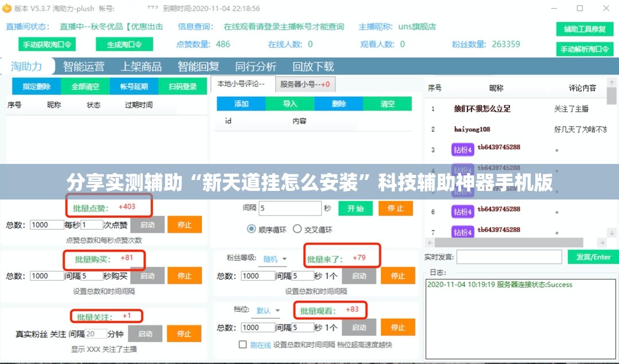Open the 粉丝等级 dropdown showing 随机

point(275,259)
